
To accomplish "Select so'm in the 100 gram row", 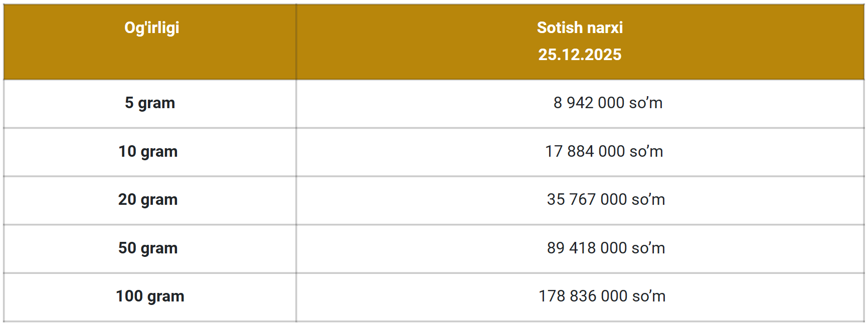I will pyautogui.click(x=649, y=296).
